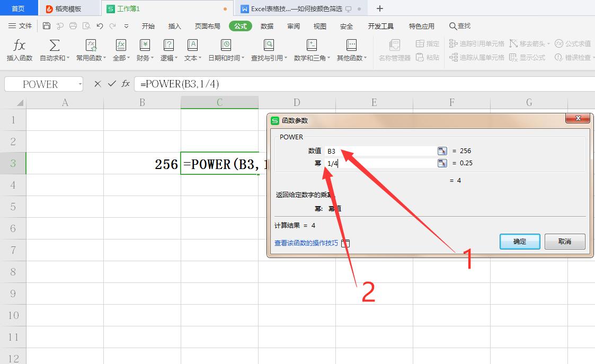Open the Name Box dropdown showing POWER
Image resolution: width=595 pixels, height=364 pixels.
[x=80, y=84]
